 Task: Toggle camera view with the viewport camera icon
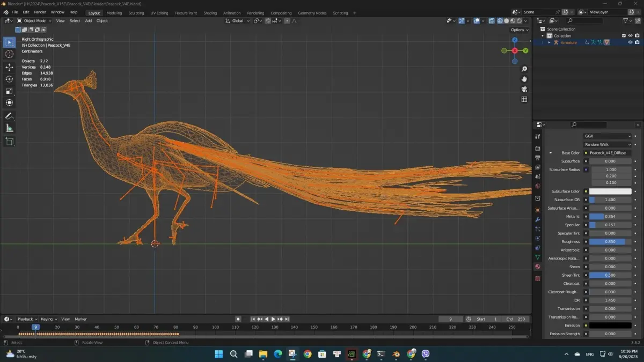point(524,89)
